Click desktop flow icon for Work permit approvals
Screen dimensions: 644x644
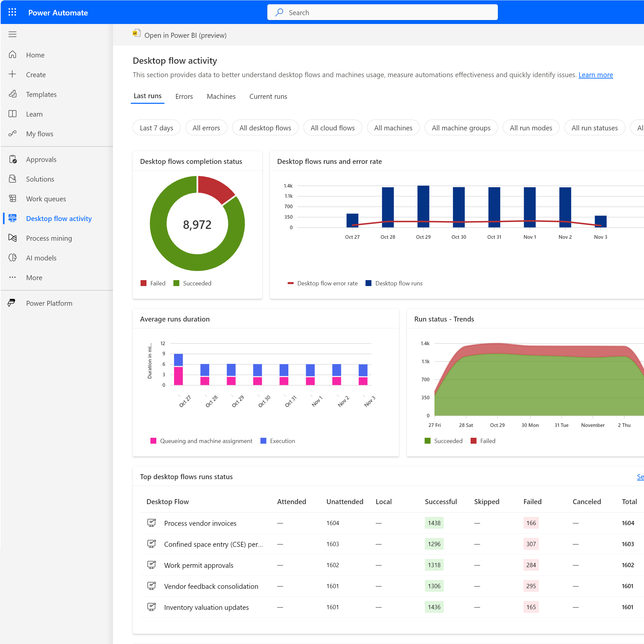coord(152,564)
